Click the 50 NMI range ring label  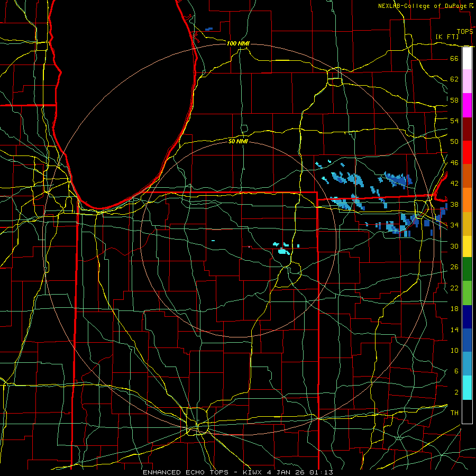coord(238,141)
